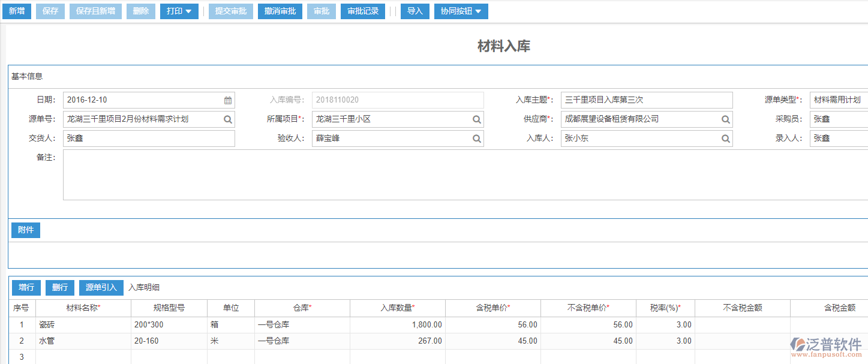Open the 协同按钮 dropdown menu

(461, 11)
